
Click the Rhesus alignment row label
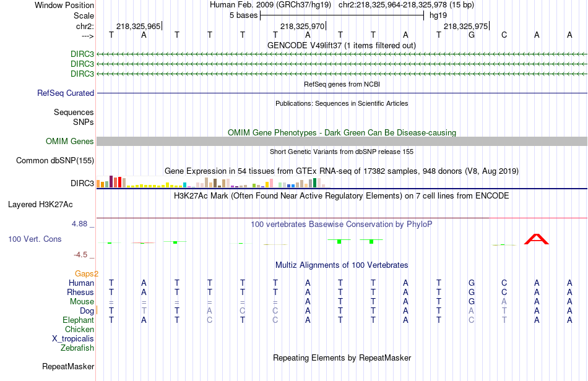[80, 292]
